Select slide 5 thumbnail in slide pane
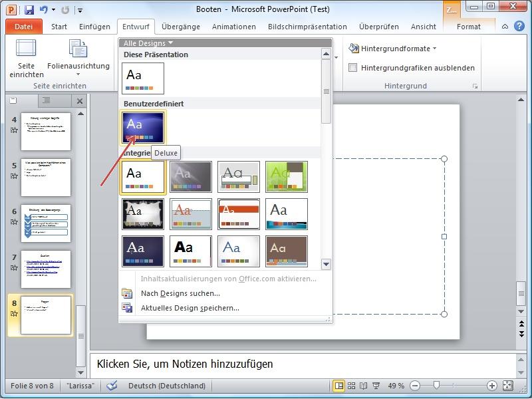The height and width of the screenshot is (399, 532). 46,178
